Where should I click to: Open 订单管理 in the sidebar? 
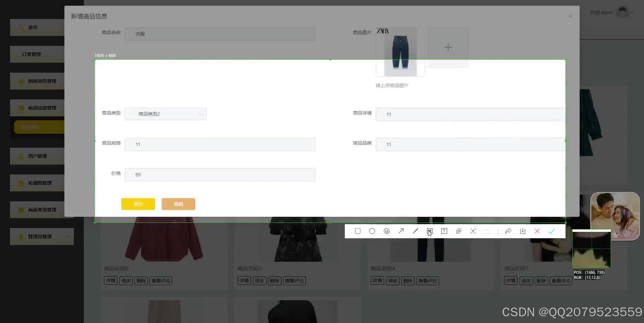37,54
